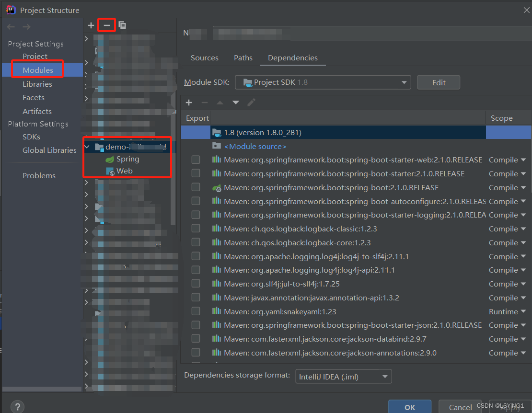Open SDKs under Platform Settings
Viewport: 532px width, 413px height.
(31, 137)
